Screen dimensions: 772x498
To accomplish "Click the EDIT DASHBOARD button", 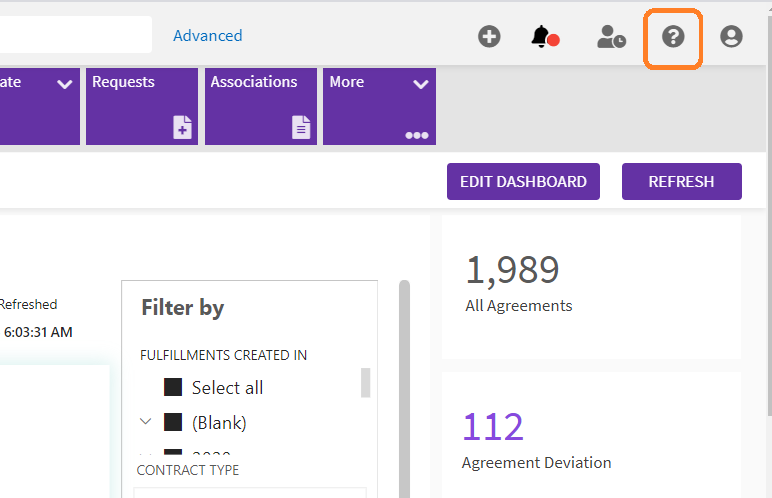I will (523, 182).
